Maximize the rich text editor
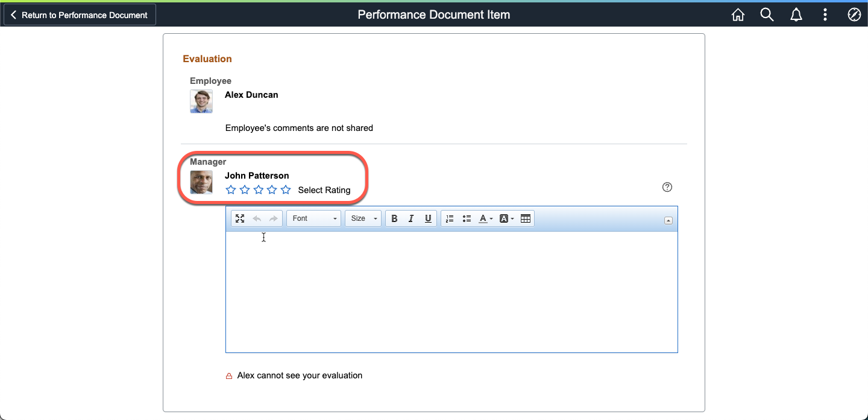The height and width of the screenshot is (420, 868). coord(240,218)
